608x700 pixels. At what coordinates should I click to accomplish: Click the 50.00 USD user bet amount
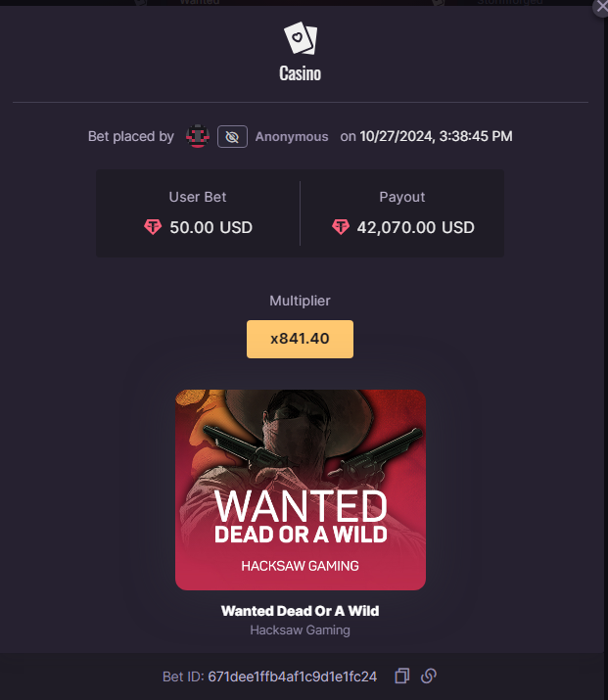(211, 228)
